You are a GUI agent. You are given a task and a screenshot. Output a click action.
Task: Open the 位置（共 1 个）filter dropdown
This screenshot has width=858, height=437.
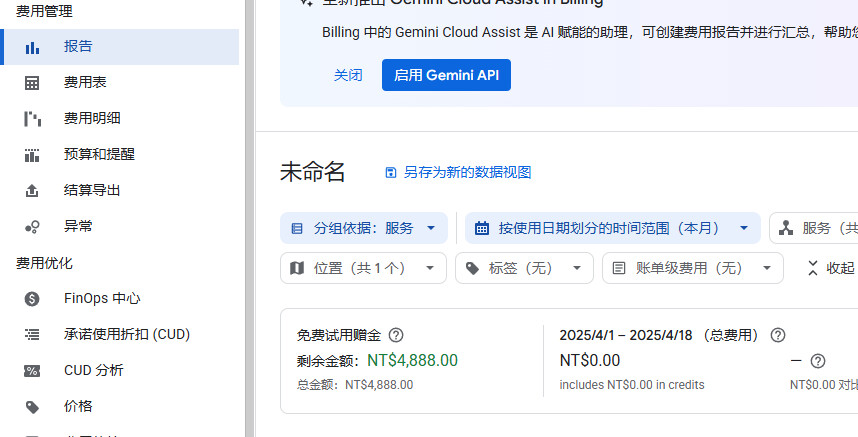click(x=364, y=268)
